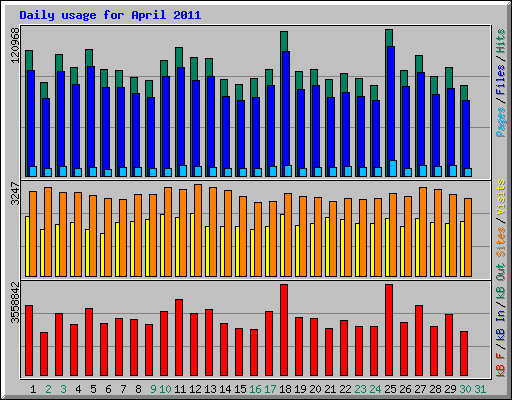Viewport: 512px width, 400px height.
Task: Click day label 10 on the x-axis
Action: click(165, 389)
